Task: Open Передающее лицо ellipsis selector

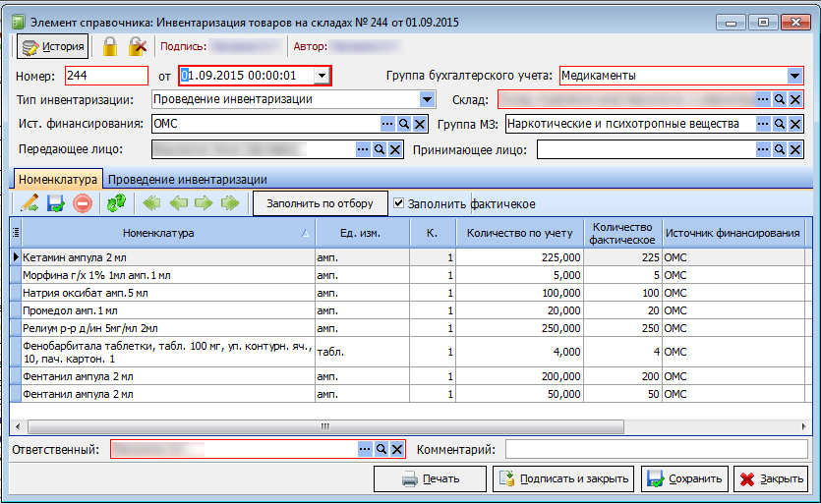Action: click(363, 149)
